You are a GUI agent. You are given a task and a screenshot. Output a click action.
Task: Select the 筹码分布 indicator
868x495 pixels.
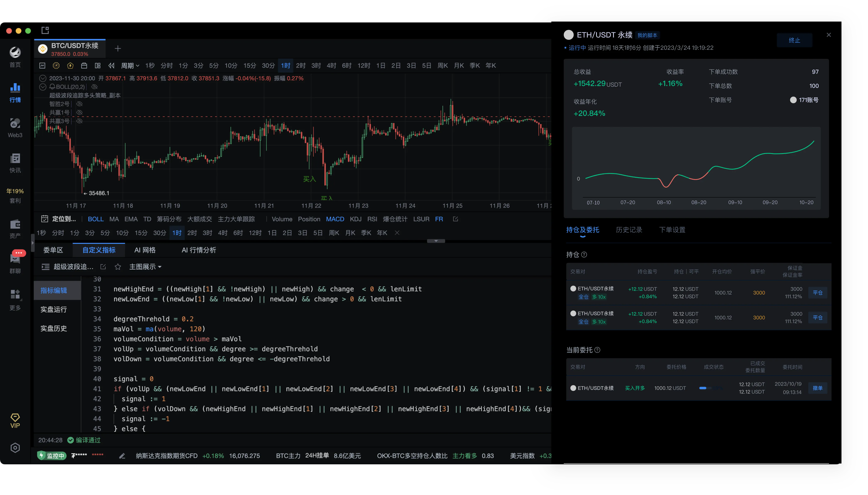pos(169,219)
